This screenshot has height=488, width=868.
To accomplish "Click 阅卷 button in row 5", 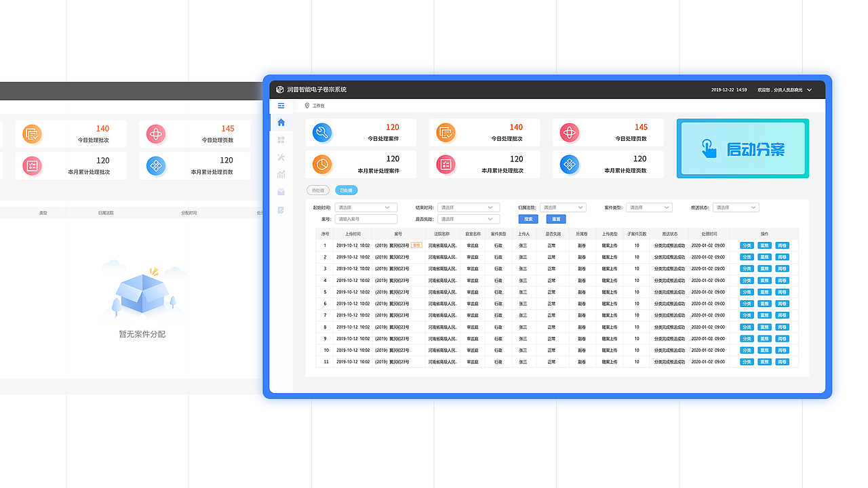I will tap(783, 291).
